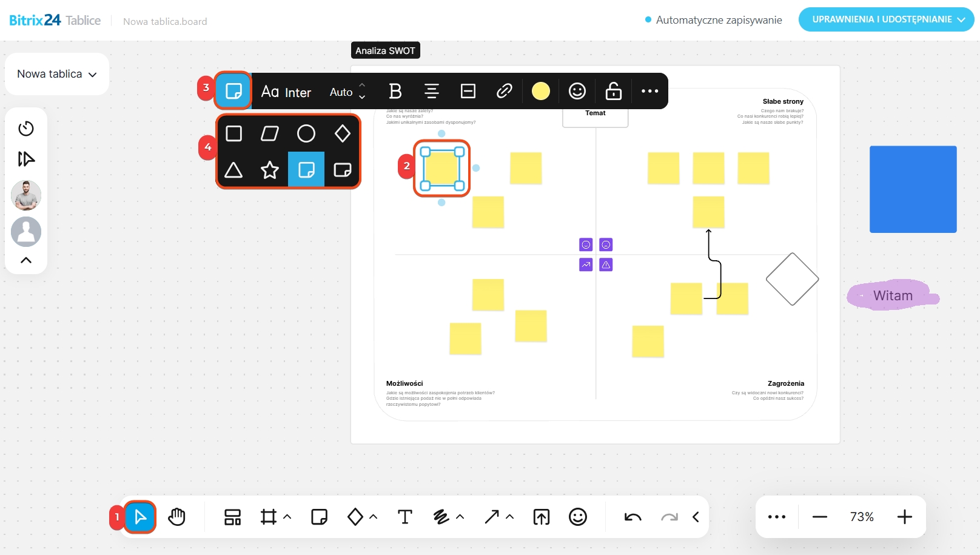
Task: Select the hand pan tool
Action: 176,517
